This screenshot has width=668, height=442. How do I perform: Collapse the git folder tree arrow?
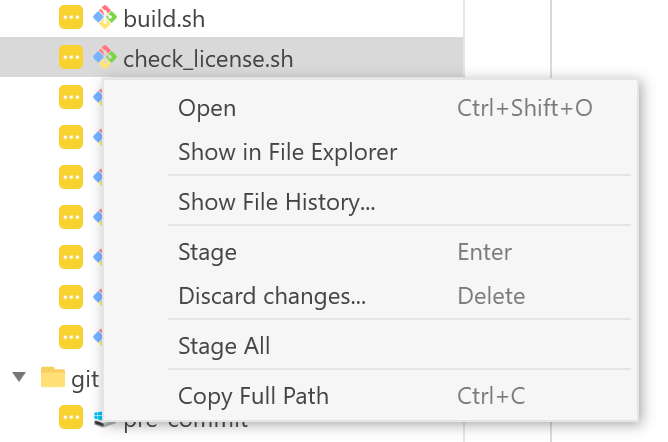[x=19, y=377]
